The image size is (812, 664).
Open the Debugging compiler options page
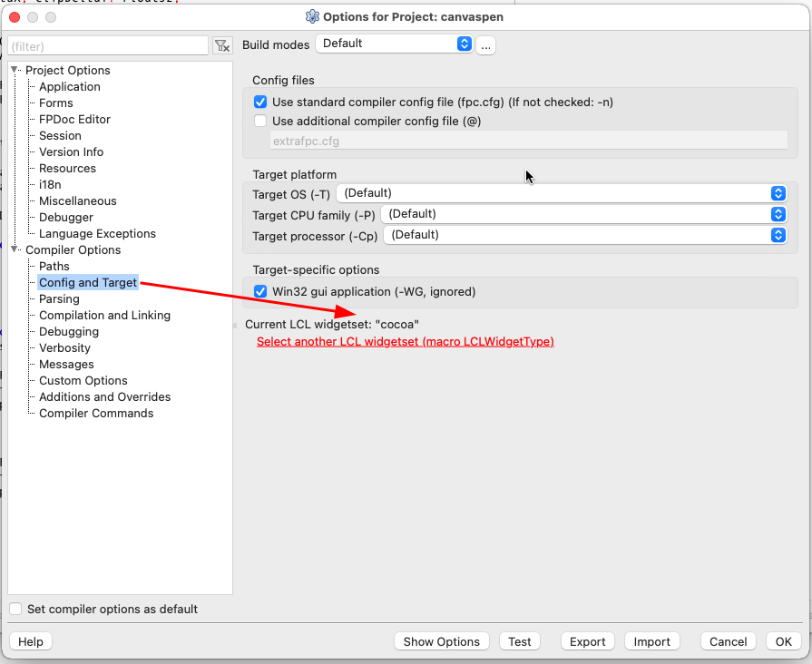pos(69,331)
